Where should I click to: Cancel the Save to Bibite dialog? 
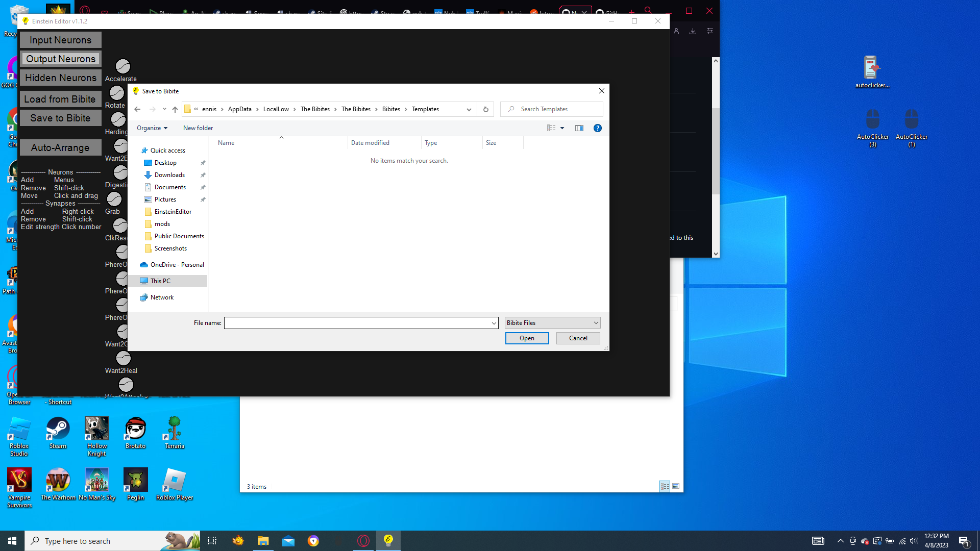[578, 338]
